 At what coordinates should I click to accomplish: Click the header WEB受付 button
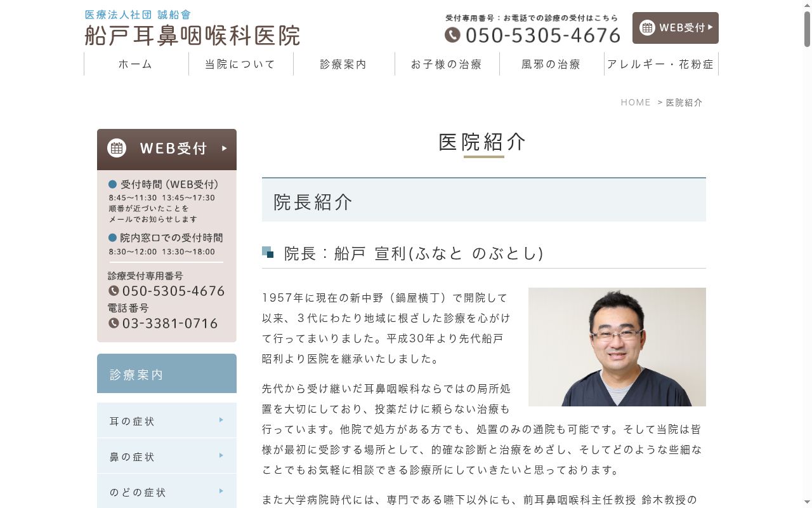(676, 28)
